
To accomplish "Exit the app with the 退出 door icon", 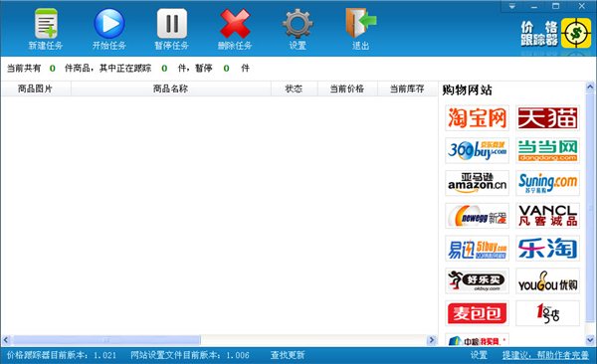I will click(x=360, y=24).
